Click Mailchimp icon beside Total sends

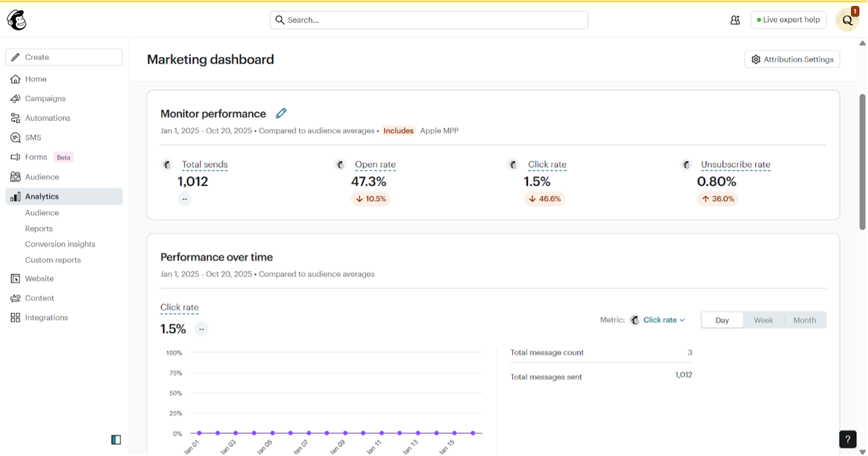click(167, 165)
